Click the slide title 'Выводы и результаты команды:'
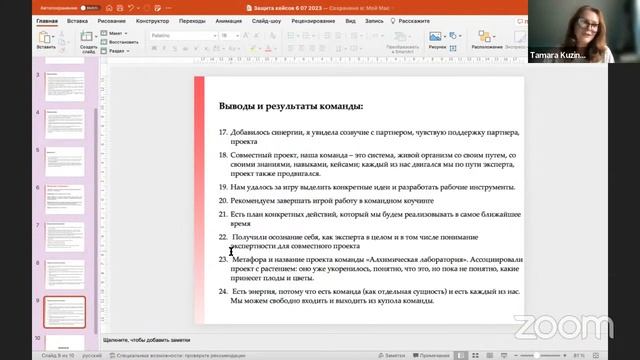This screenshot has width=640, height=360. [291, 106]
